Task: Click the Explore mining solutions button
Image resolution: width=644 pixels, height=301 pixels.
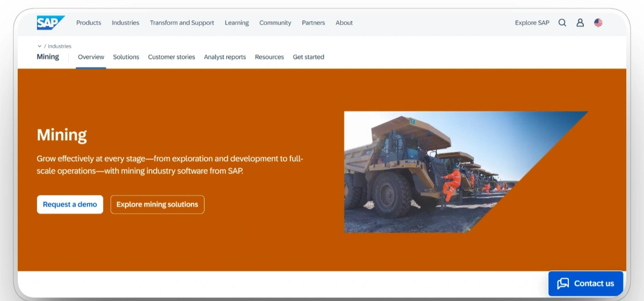Action: pos(157,204)
